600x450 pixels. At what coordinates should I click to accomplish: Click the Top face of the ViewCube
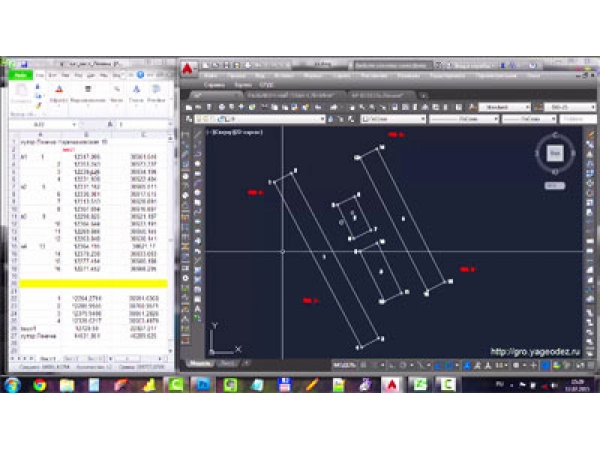tap(555, 153)
